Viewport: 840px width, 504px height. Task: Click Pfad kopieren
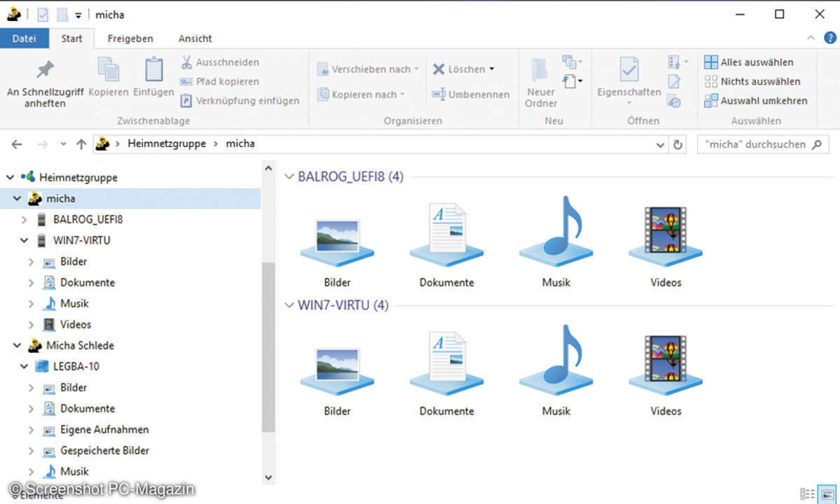220,81
